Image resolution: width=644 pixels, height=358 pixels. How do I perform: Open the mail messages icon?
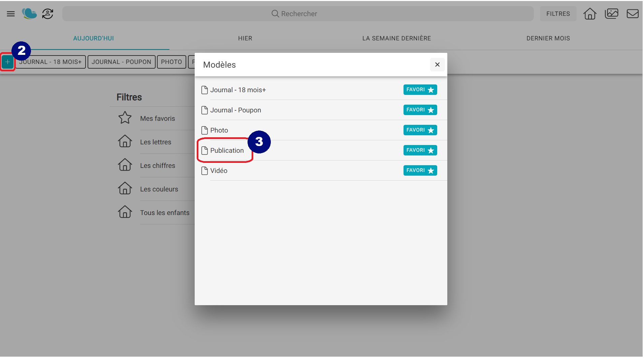click(632, 14)
